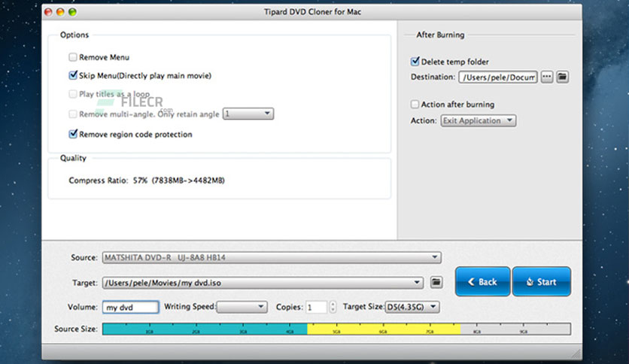The image size is (629, 364).
Task: Open the Destination browse ellipsis button
Action: [547, 77]
